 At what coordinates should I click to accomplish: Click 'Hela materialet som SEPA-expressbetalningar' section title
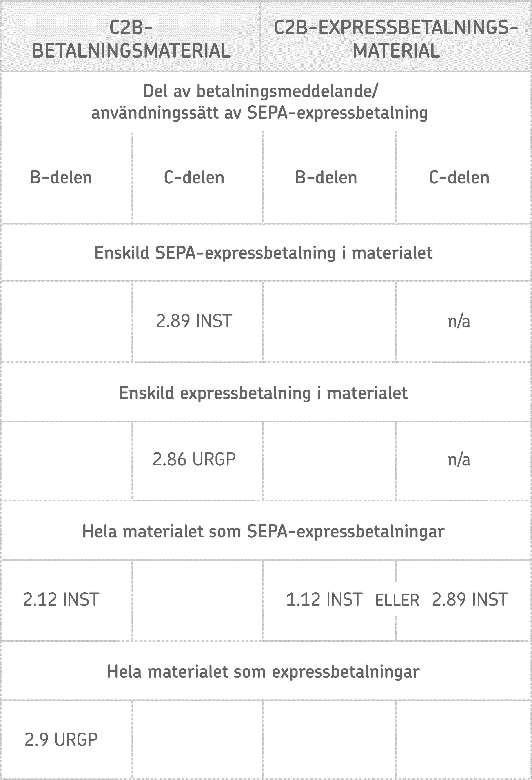click(264, 532)
